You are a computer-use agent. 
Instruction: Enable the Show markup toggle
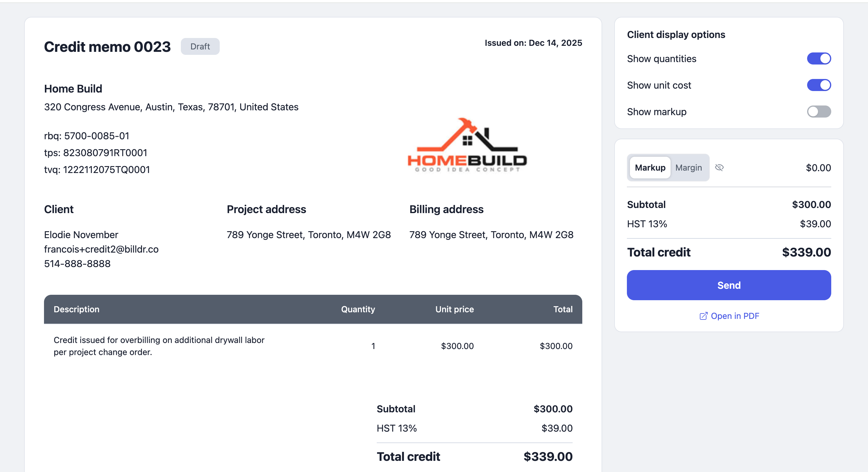click(819, 112)
